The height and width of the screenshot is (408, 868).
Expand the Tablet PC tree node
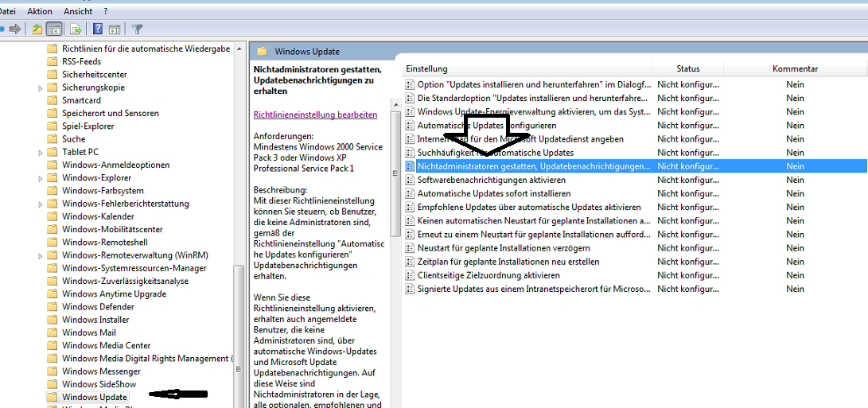(x=40, y=152)
